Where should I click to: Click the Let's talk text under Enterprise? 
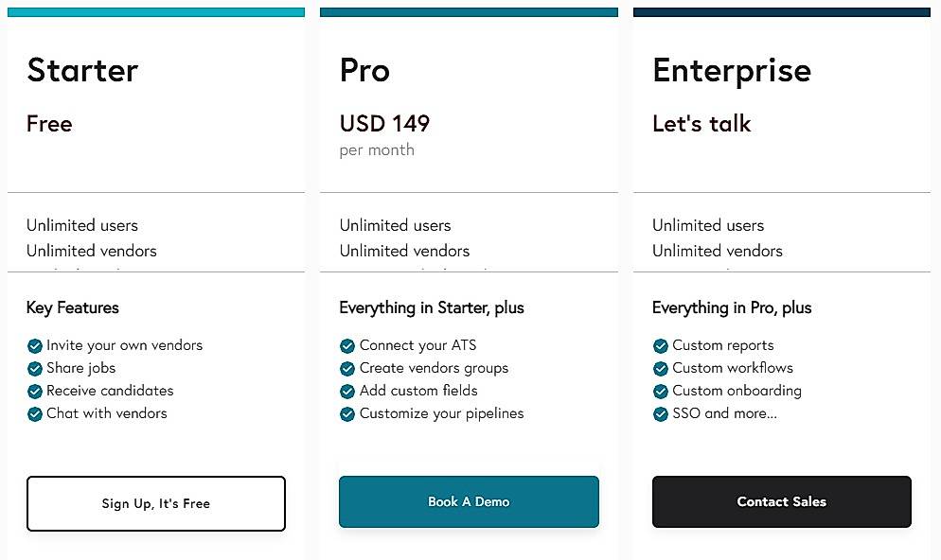point(701,123)
